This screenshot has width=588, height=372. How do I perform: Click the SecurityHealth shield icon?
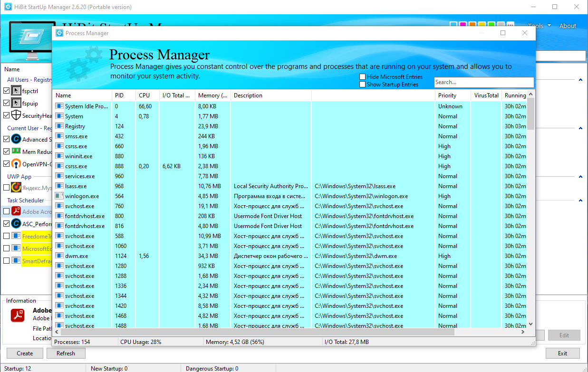16,115
